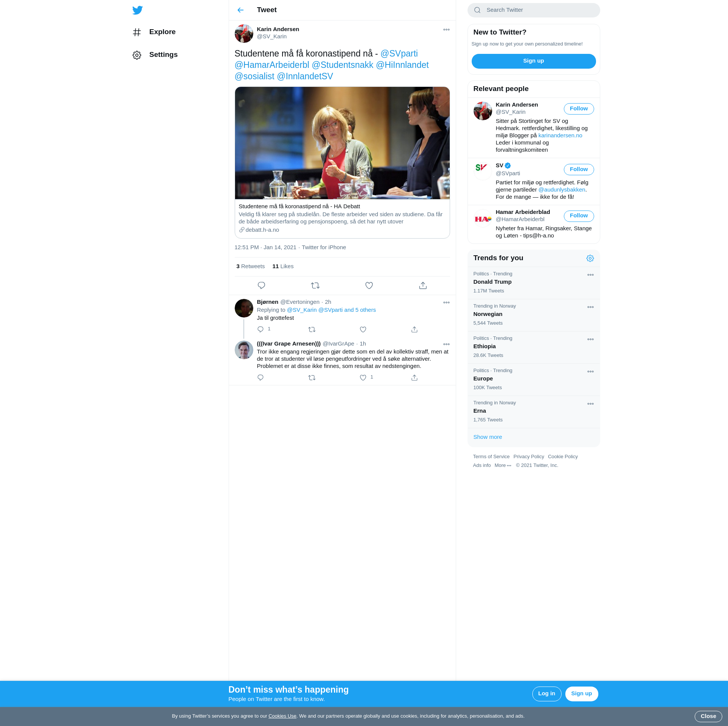Open more options for Donald Trump trend
The image size is (728, 726).
(x=590, y=275)
